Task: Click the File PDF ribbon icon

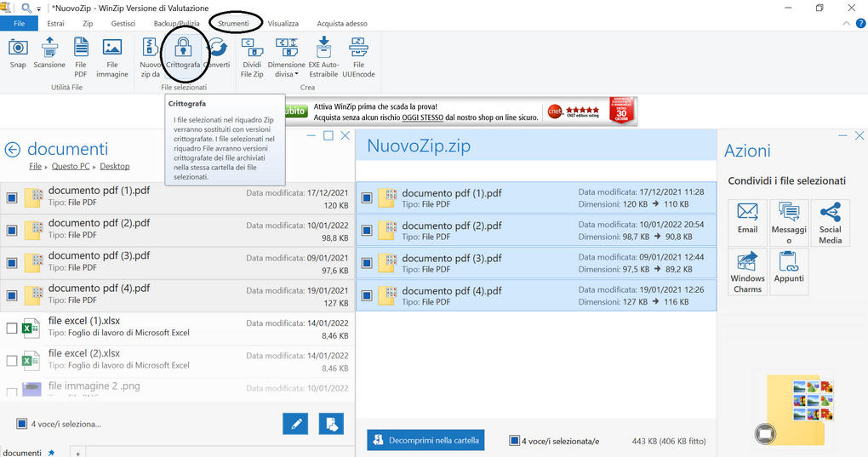Action: 81,57
